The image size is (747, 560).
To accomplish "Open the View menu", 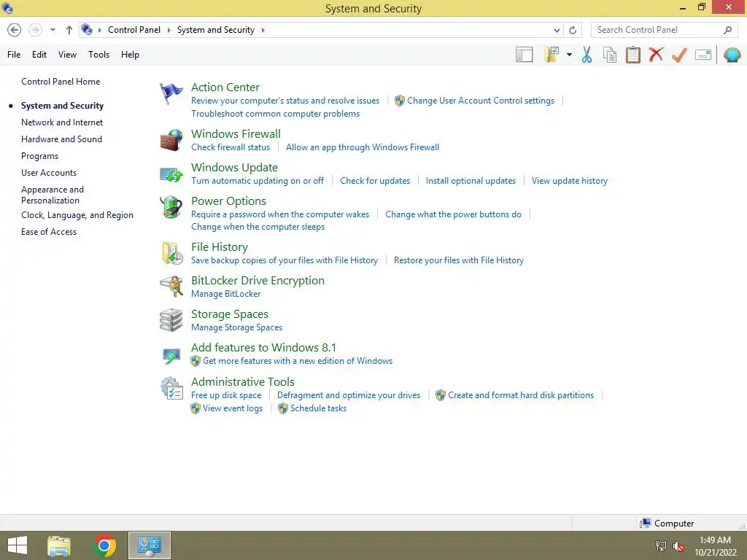I will (67, 55).
